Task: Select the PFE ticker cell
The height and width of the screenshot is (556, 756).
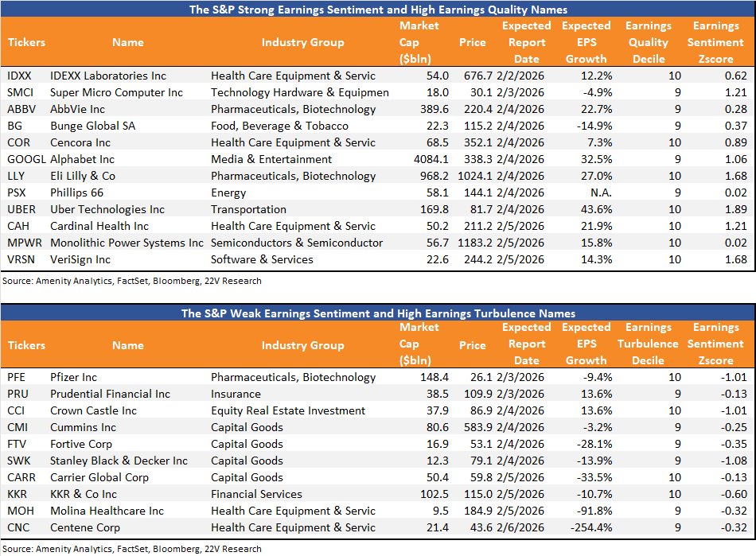Action: [17, 377]
